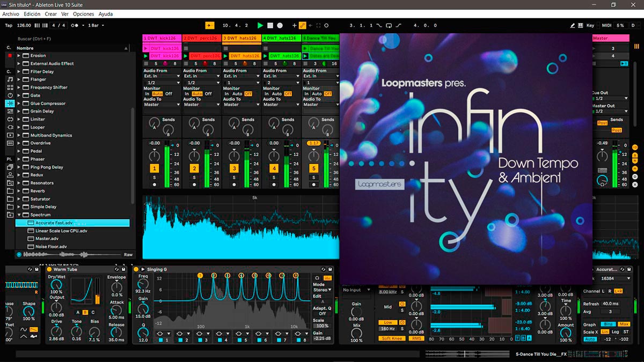
Task: Click the Arrangement Record button
Action: (280, 25)
